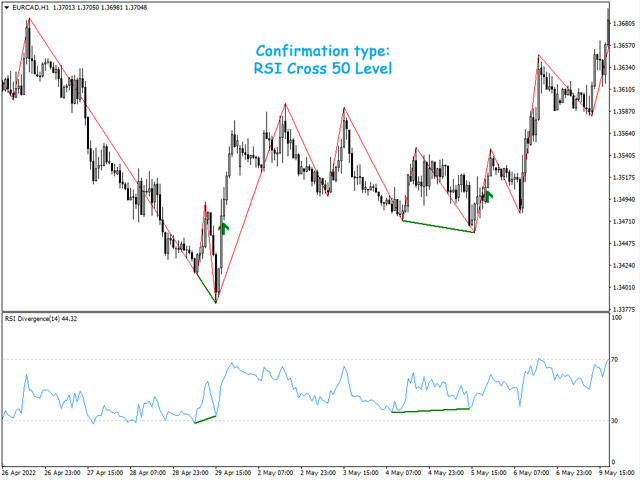Click the RSI 0 level label
Screen dimensions: 640x480
[613, 462]
